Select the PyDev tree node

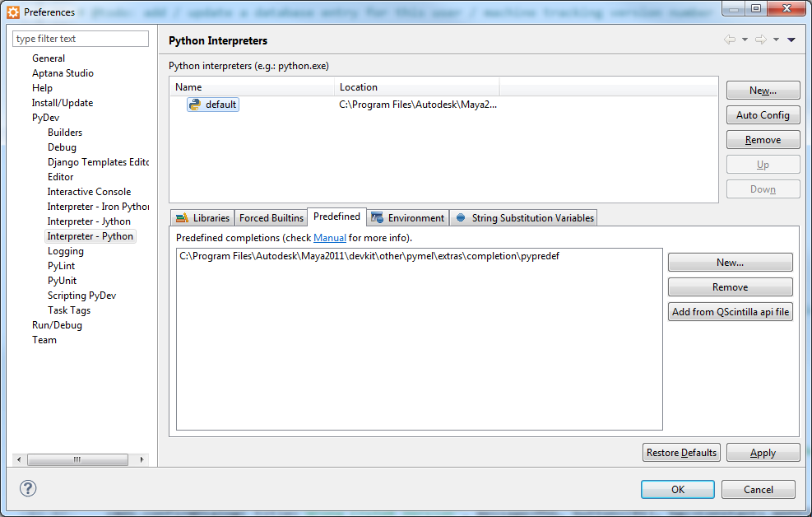point(45,118)
